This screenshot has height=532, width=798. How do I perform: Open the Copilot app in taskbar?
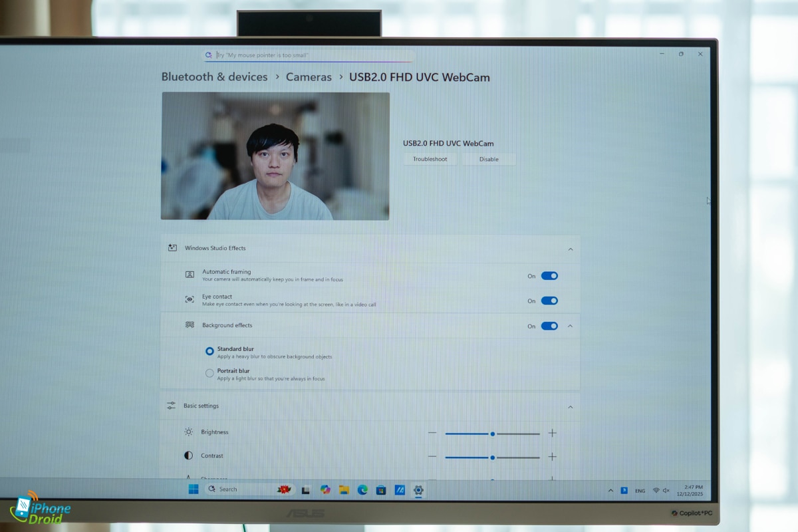tap(325, 490)
